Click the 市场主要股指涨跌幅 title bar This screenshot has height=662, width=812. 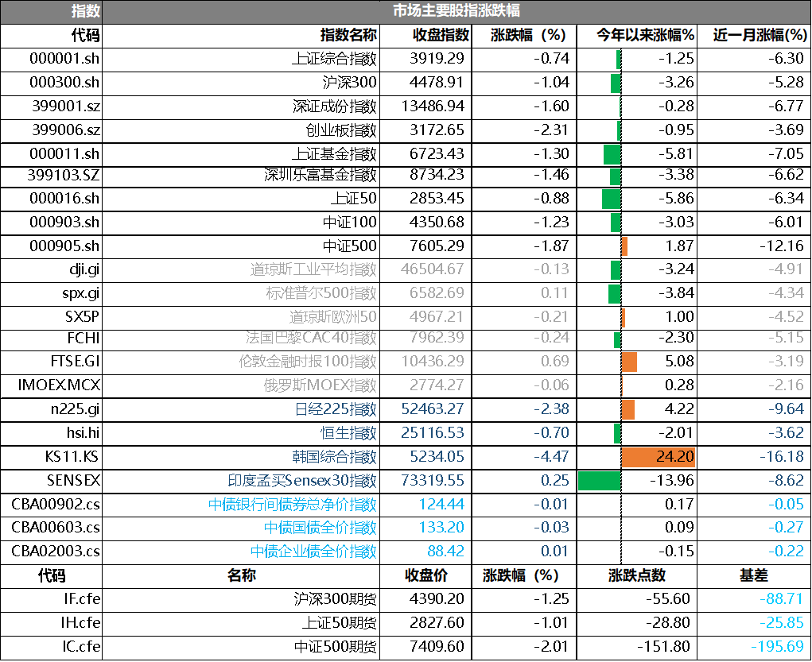(x=456, y=11)
